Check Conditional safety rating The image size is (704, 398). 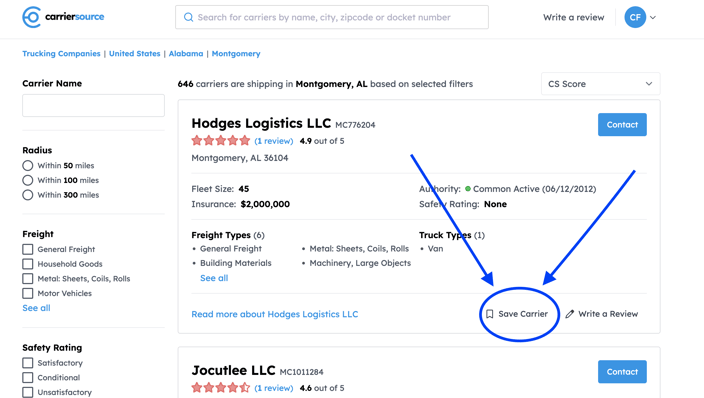(28, 377)
